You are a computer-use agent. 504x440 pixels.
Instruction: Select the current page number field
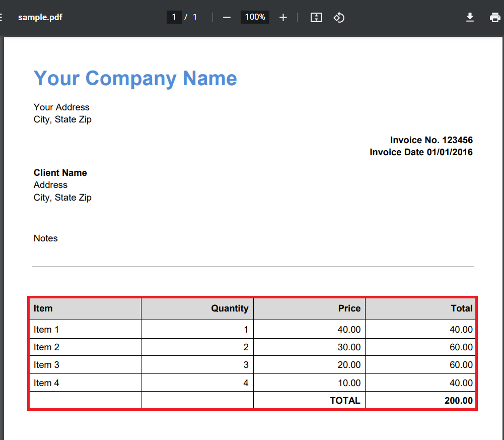pyautogui.click(x=174, y=17)
